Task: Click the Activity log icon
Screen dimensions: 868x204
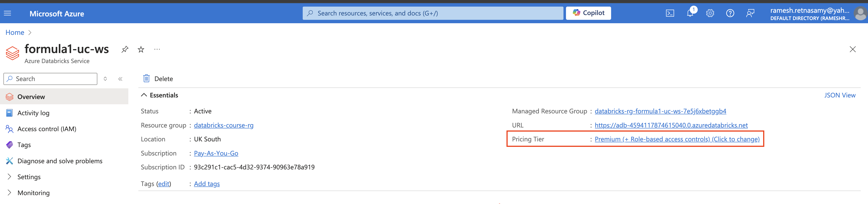Action: 9,113
